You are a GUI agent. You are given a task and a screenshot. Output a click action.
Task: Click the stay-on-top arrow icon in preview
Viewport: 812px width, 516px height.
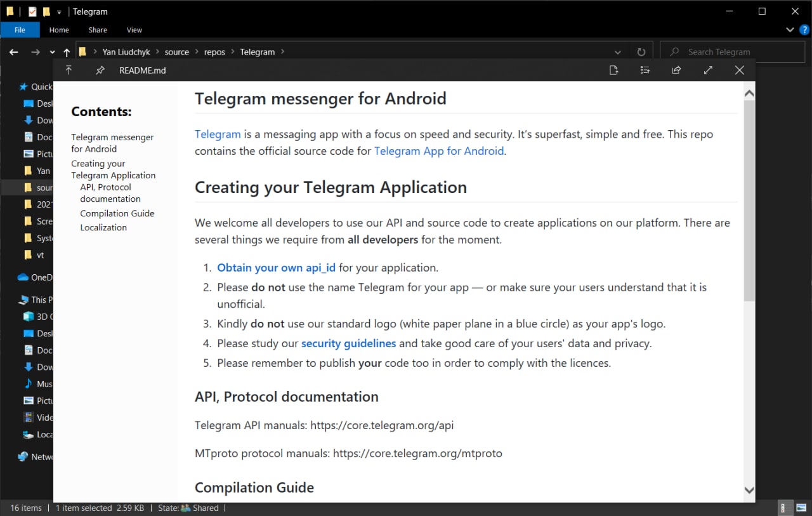click(x=69, y=70)
